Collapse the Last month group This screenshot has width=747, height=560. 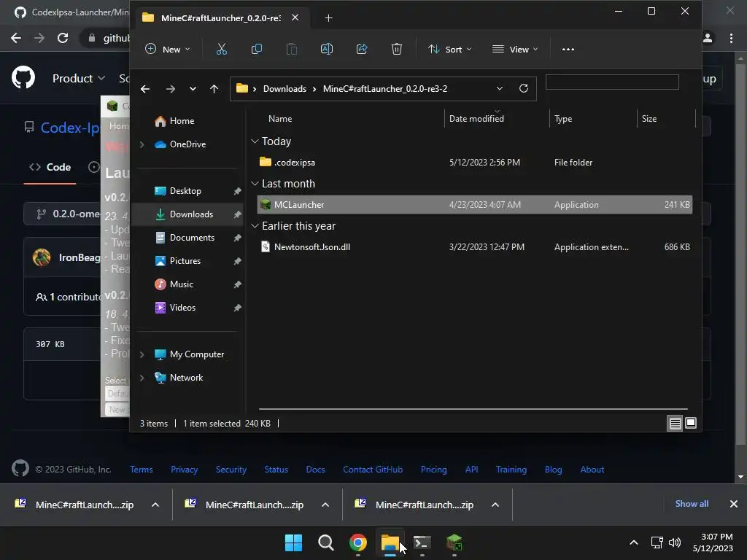[x=255, y=184]
